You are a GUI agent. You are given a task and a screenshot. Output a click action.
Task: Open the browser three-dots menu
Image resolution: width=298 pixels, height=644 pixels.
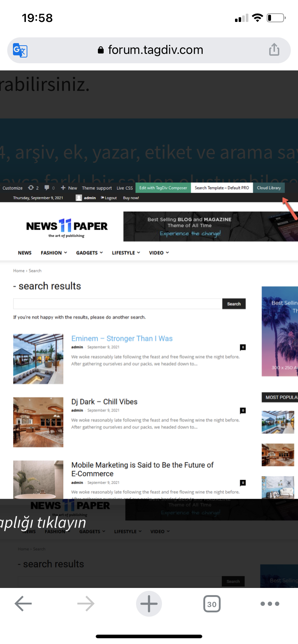(270, 604)
